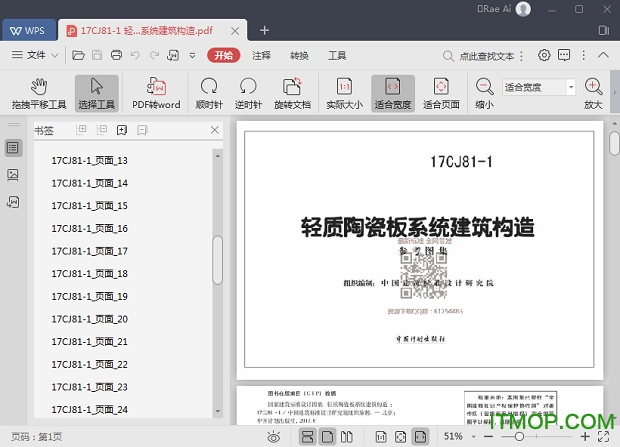Switch to the 转换 tab
The image size is (620, 447).
tap(299, 55)
